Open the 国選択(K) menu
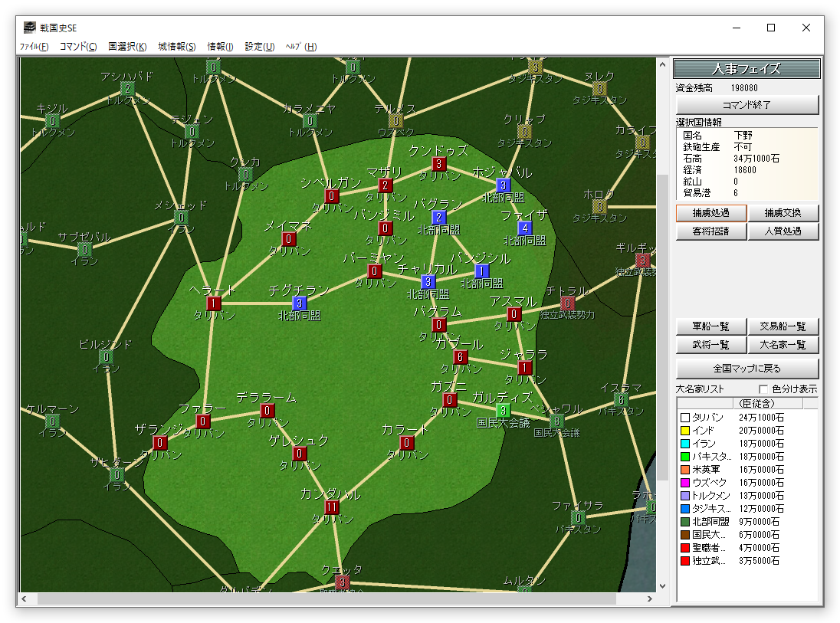Screen dimensions: 840x623 pos(127,47)
